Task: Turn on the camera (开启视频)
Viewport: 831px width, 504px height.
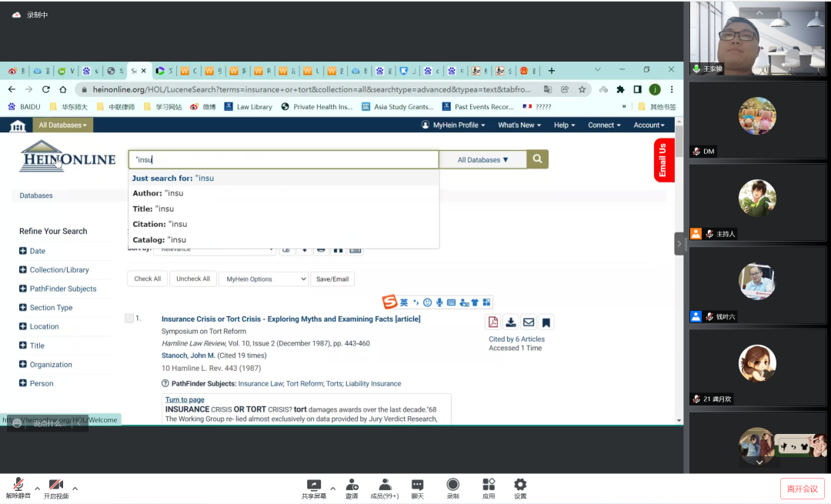Action: pyautogui.click(x=56, y=488)
